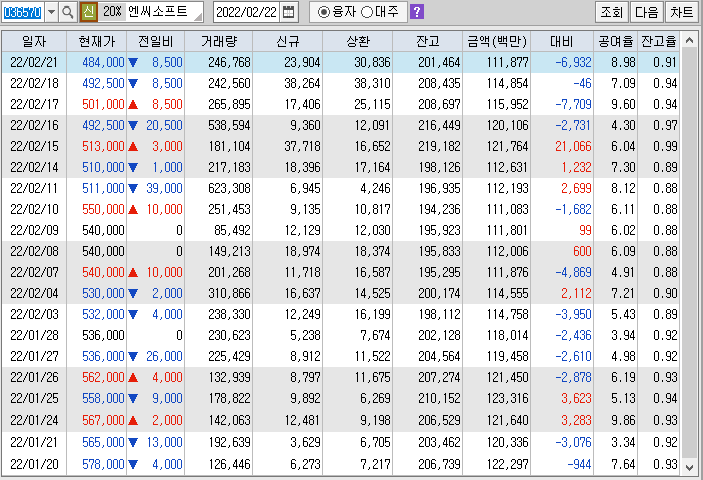
Task: Click the volume value 230,623
Action: tap(229, 335)
